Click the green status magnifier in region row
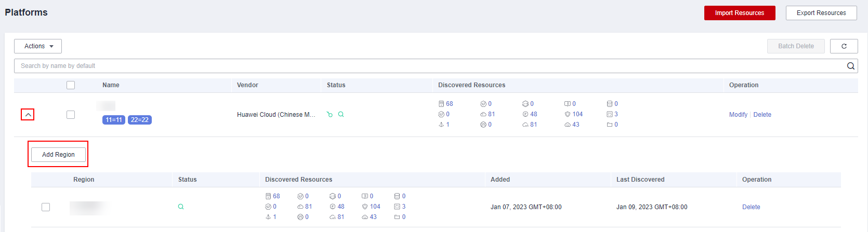 (x=181, y=207)
